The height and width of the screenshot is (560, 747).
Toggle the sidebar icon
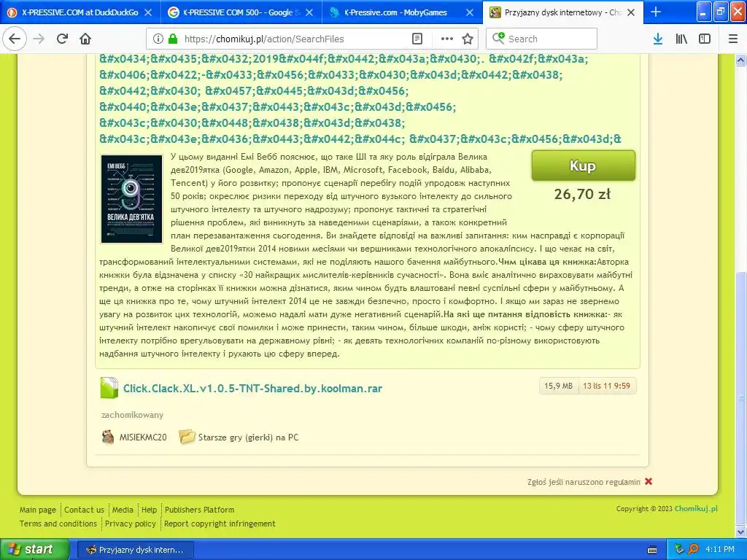(705, 39)
